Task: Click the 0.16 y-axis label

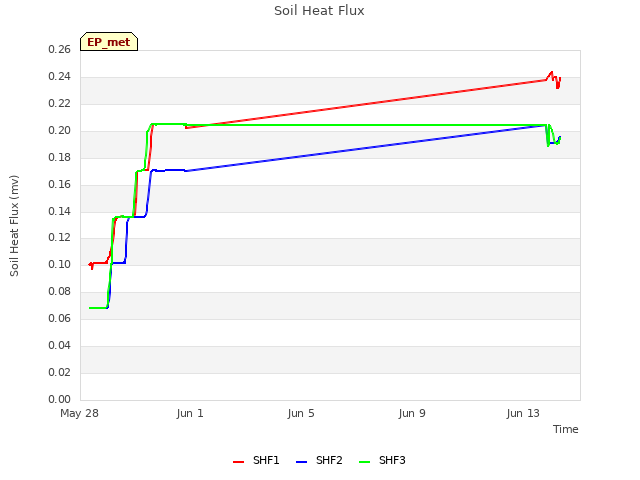Action: click(60, 184)
